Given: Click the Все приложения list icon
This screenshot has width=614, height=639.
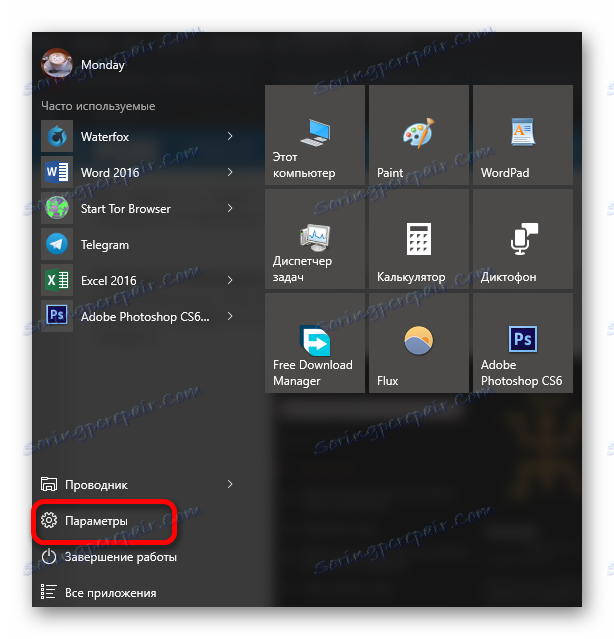Looking at the screenshot, I should coord(48,592).
